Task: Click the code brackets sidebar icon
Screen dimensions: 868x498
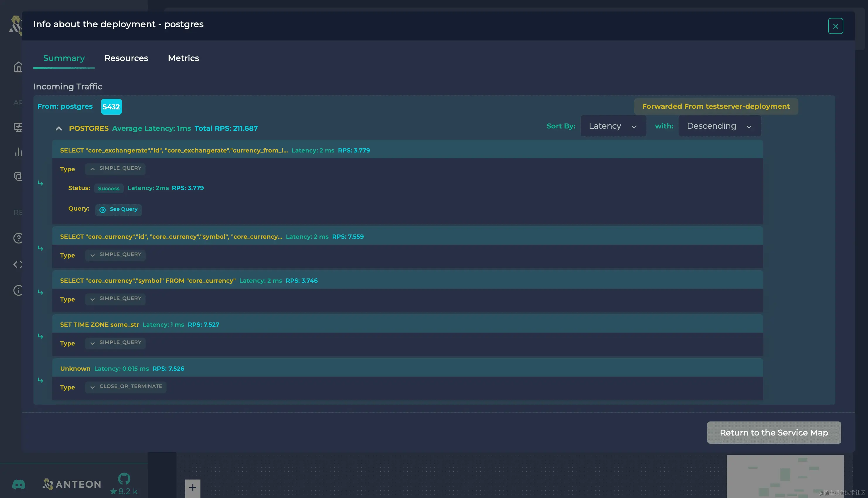Action: 18,264
